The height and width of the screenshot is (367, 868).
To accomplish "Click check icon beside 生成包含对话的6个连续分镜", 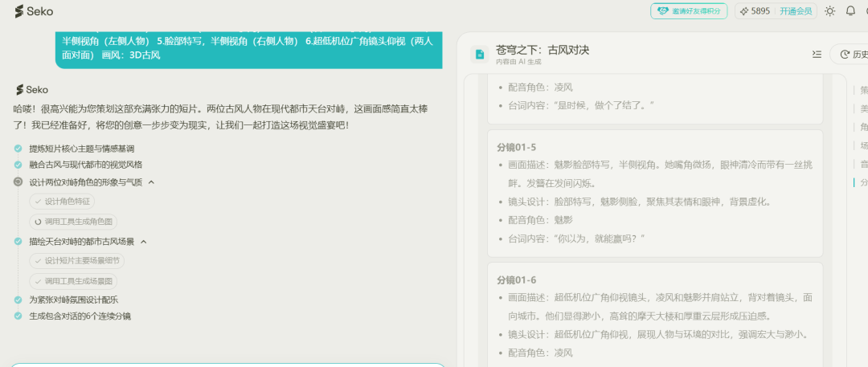I will 18,316.
